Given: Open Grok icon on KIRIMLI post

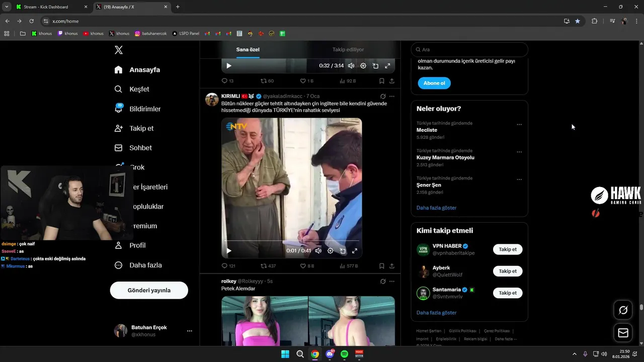Looking at the screenshot, I should (383, 97).
